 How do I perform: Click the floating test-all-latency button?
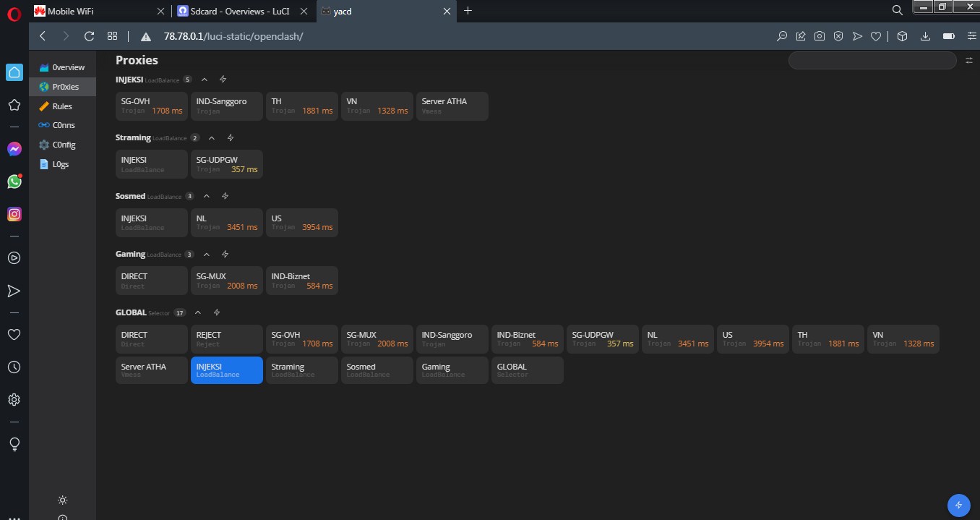tap(958, 505)
